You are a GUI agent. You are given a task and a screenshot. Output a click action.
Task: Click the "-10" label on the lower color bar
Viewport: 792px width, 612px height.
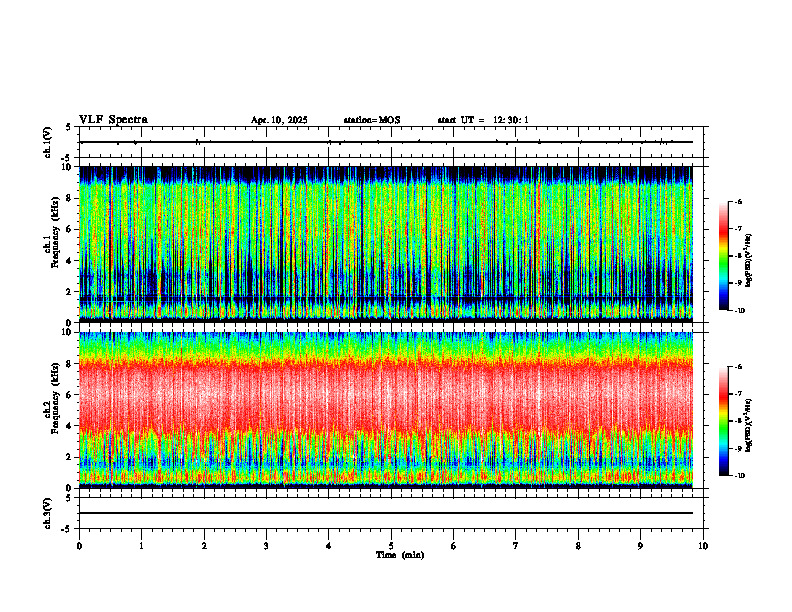coord(739,476)
